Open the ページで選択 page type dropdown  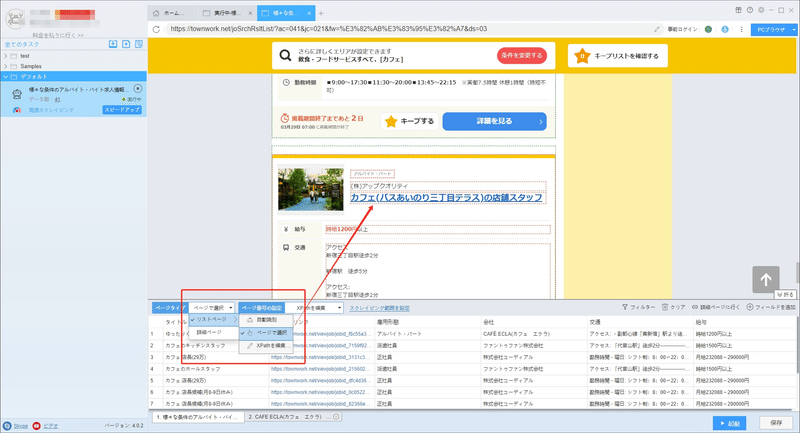tap(212, 308)
